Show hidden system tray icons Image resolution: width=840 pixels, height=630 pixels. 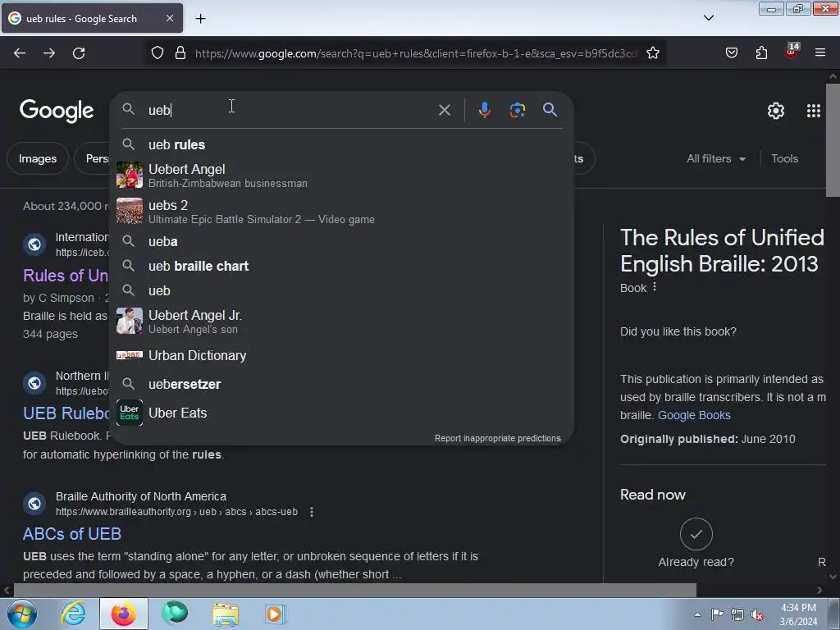click(x=697, y=615)
